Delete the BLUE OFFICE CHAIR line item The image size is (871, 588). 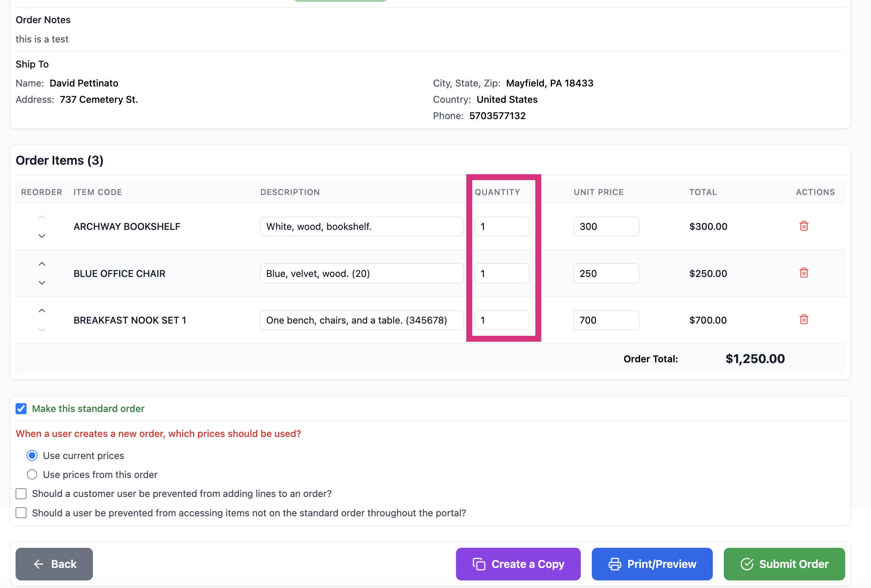[x=803, y=273]
